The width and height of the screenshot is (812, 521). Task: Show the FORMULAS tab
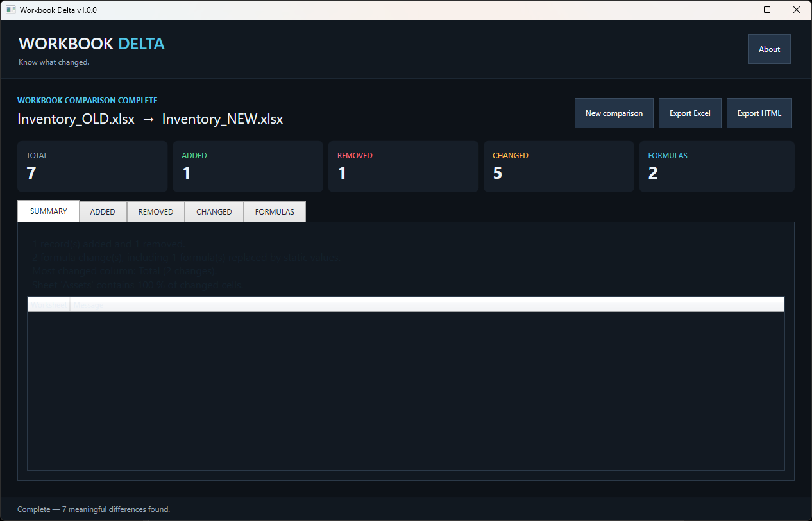click(x=275, y=212)
